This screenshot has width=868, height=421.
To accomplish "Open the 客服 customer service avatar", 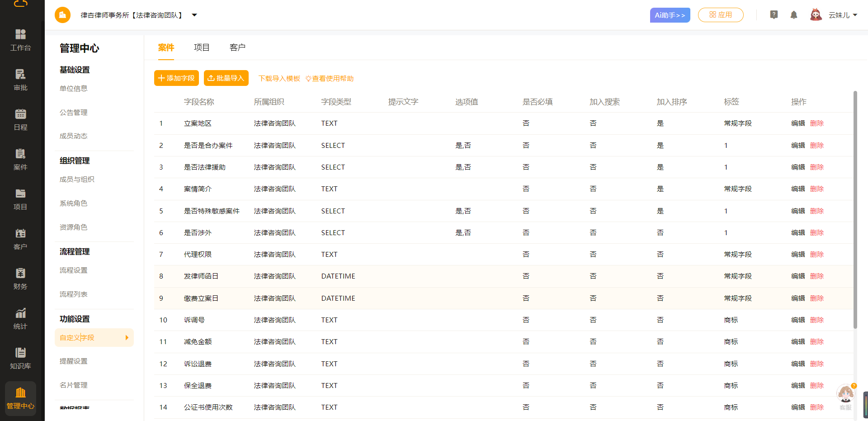I will click(x=845, y=395).
